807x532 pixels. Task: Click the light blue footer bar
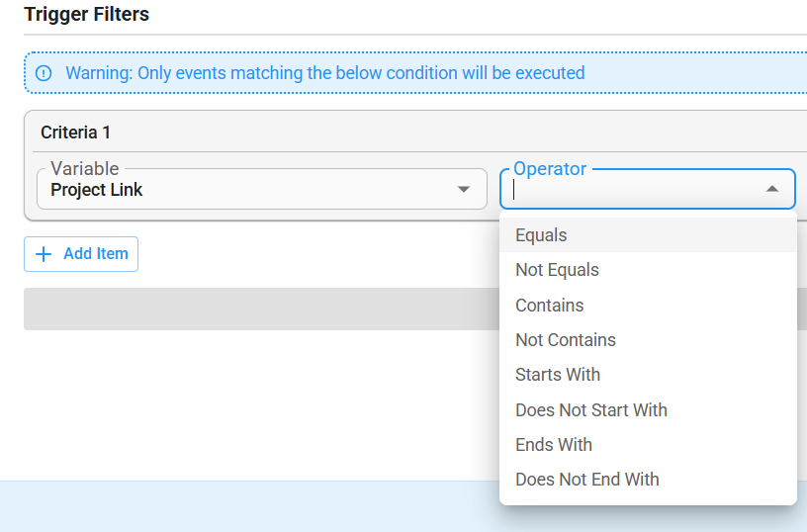point(249,506)
